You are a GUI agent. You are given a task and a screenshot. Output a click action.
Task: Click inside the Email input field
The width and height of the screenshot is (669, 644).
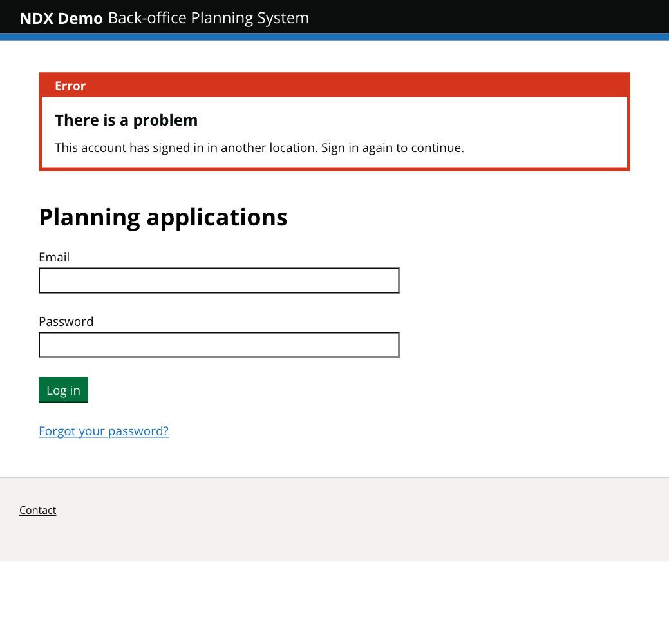click(x=219, y=280)
